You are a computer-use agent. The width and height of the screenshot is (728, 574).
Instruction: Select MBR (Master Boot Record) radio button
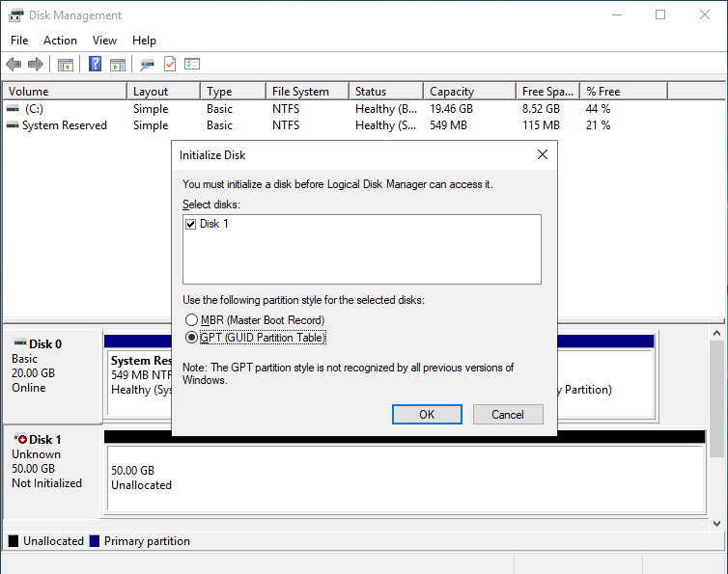coord(191,319)
